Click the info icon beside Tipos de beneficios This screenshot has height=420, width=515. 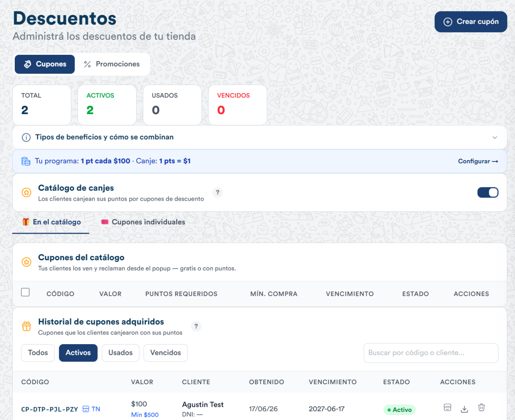[26, 138]
